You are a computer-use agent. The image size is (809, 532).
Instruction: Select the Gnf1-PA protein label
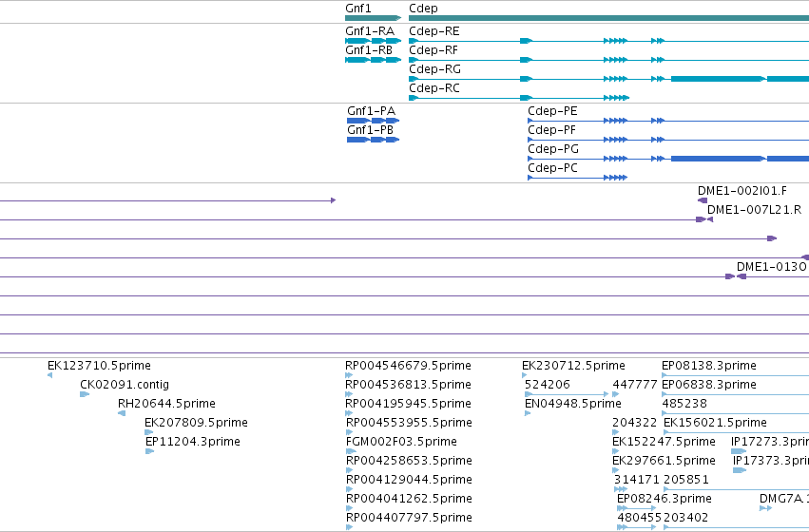pos(371,111)
